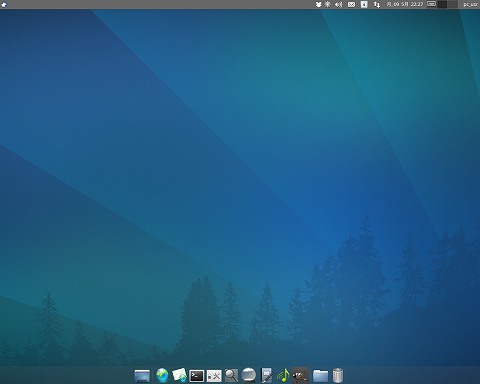Click the mouse-shaped tray icon
The width and height of the screenshot is (480, 384).
pyautogui.click(x=319, y=4)
